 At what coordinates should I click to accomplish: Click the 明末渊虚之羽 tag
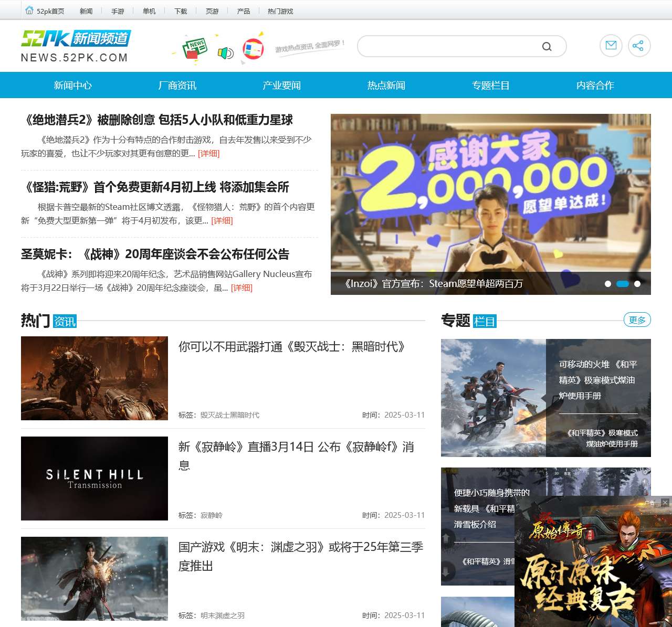pos(223,615)
